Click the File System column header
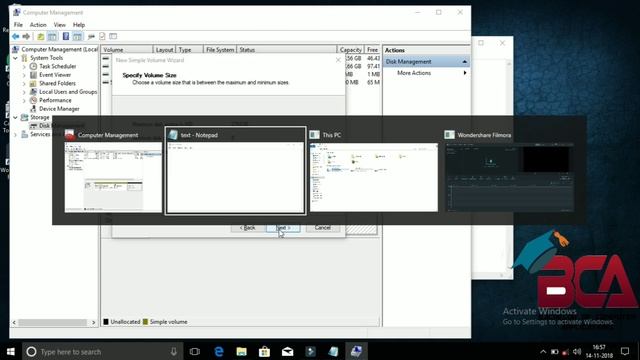Image resolution: width=640 pixels, height=360 pixels. [x=220, y=50]
